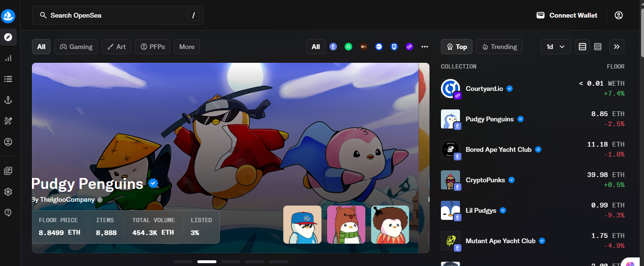This screenshot has height=266, width=644.
Task: Open the Resources news icon in sidebar
Action: coord(8,170)
